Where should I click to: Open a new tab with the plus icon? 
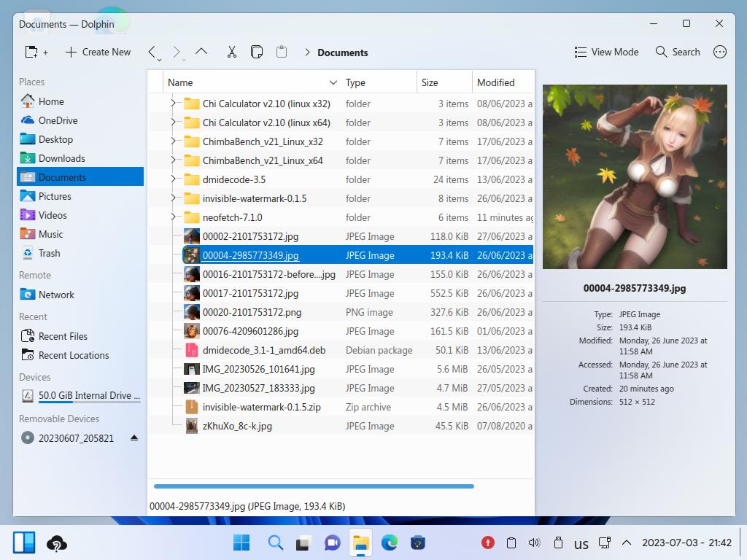(36, 52)
